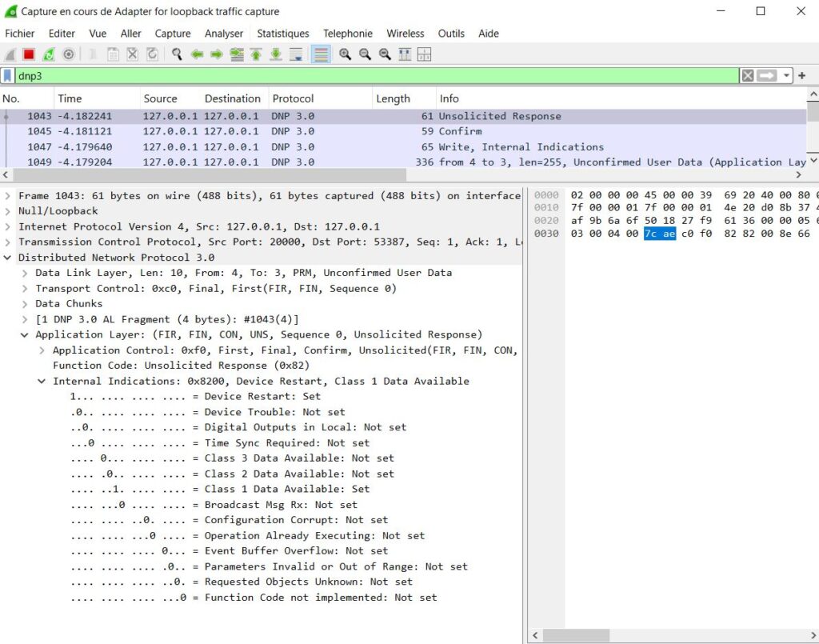Open the find packet toolbar
Screen dimensions: 819x644
(x=177, y=54)
